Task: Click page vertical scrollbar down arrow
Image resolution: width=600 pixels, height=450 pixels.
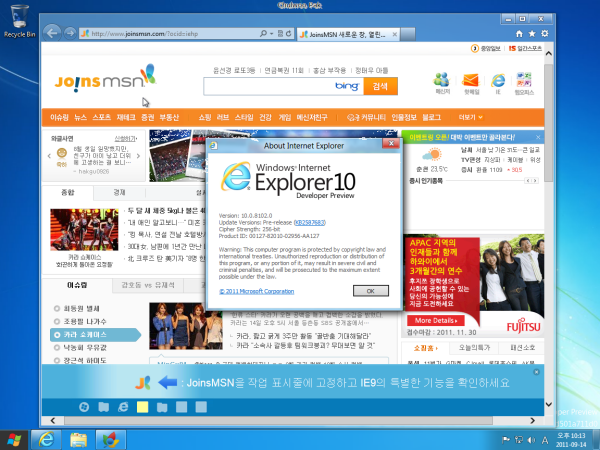Action: 549,404
